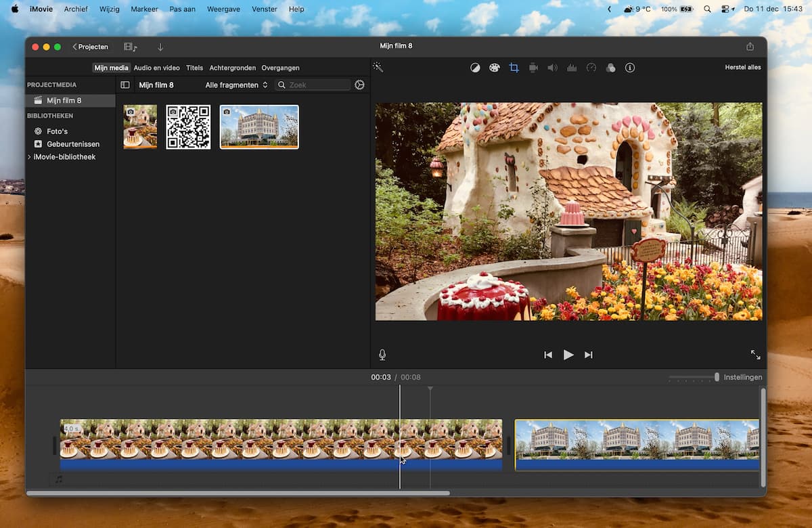The width and height of the screenshot is (812, 528).
Task: Open the Volume adjustment speaker icon
Action: click(552, 67)
